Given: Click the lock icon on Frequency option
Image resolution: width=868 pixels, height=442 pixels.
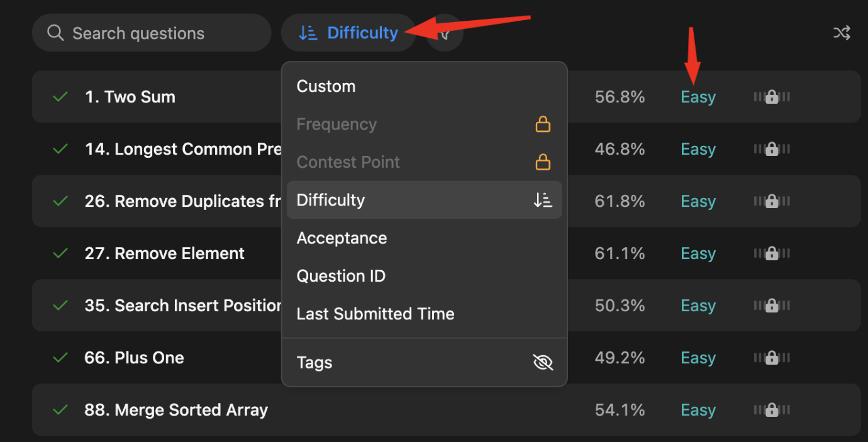Looking at the screenshot, I should point(542,124).
